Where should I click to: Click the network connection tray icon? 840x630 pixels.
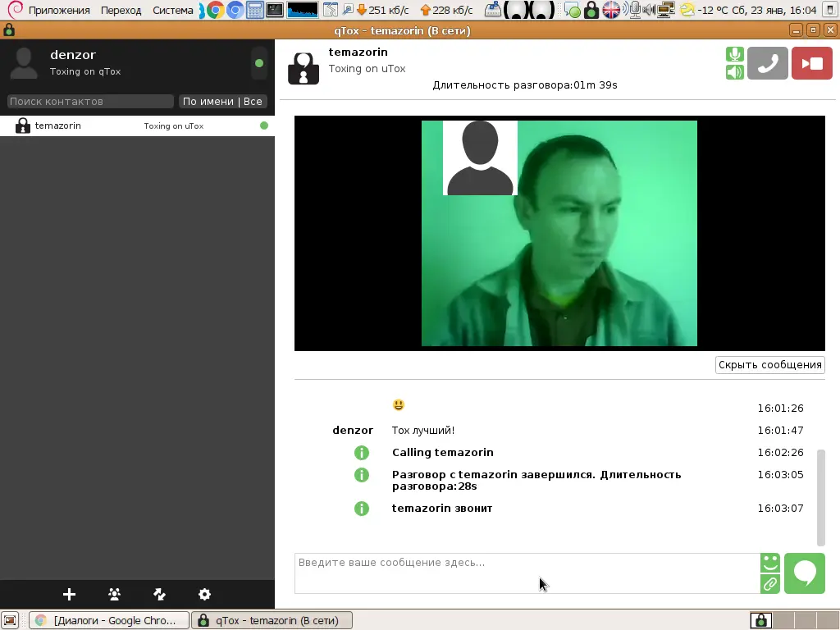point(666,10)
